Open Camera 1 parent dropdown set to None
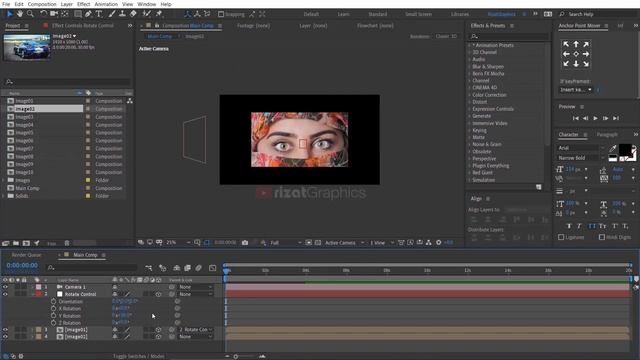 pyautogui.click(x=196, y=287)
